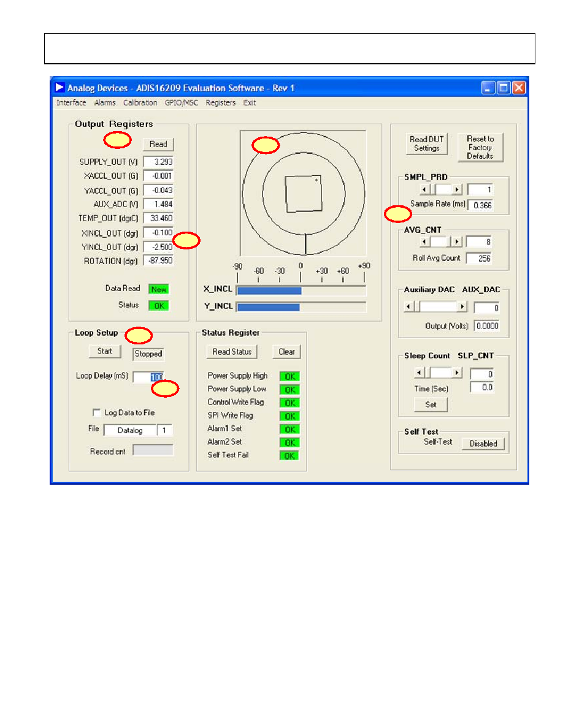Click the file number field beside Datalog

164,430
